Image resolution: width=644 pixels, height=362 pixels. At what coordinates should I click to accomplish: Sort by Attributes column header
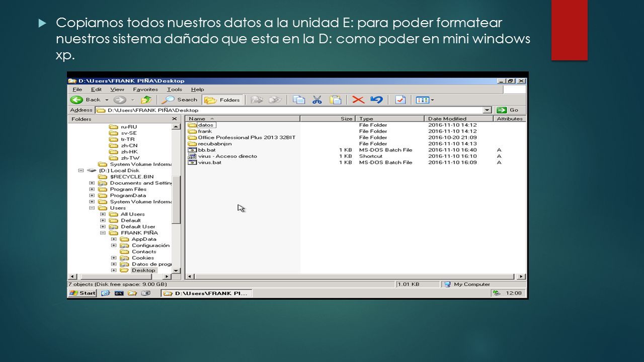coord(510,119)
